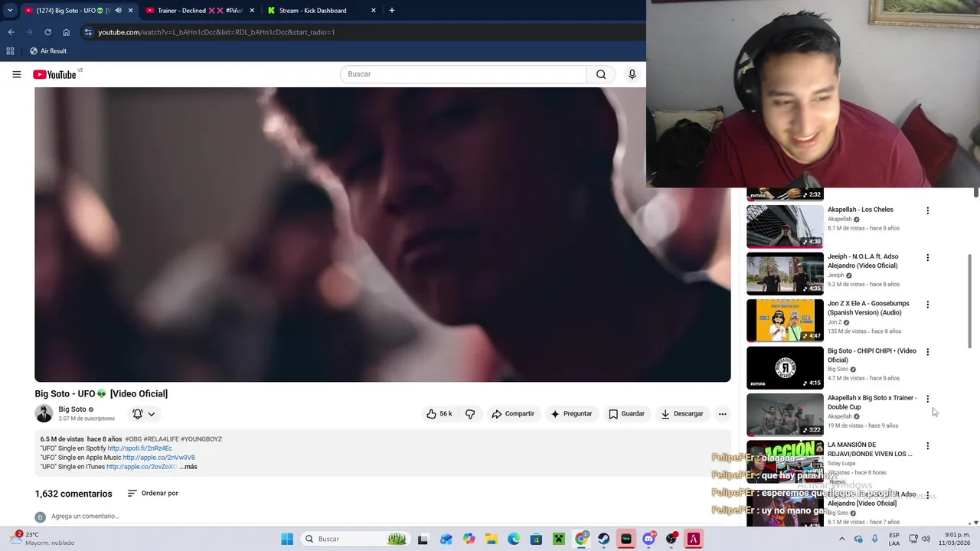Dislike the video with the thumbs-down button
Viewport: 980px width, 551px height.
pyautogui.click(x=470, y=414)
